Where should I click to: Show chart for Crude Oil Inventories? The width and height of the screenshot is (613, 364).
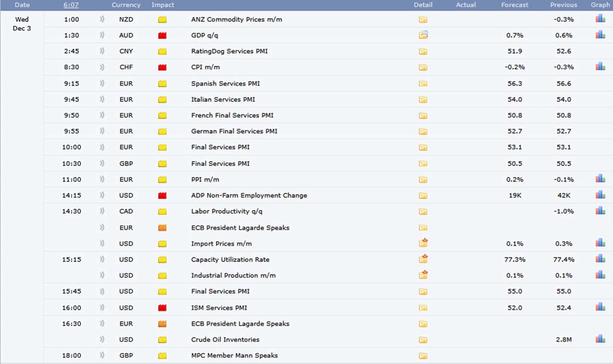[x=600, y=339]
